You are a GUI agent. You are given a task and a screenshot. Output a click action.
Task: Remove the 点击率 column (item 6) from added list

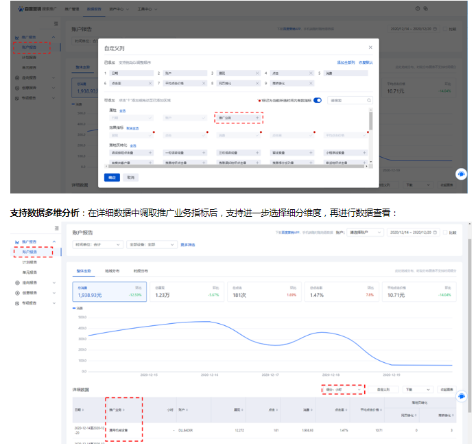pos(150,83)
